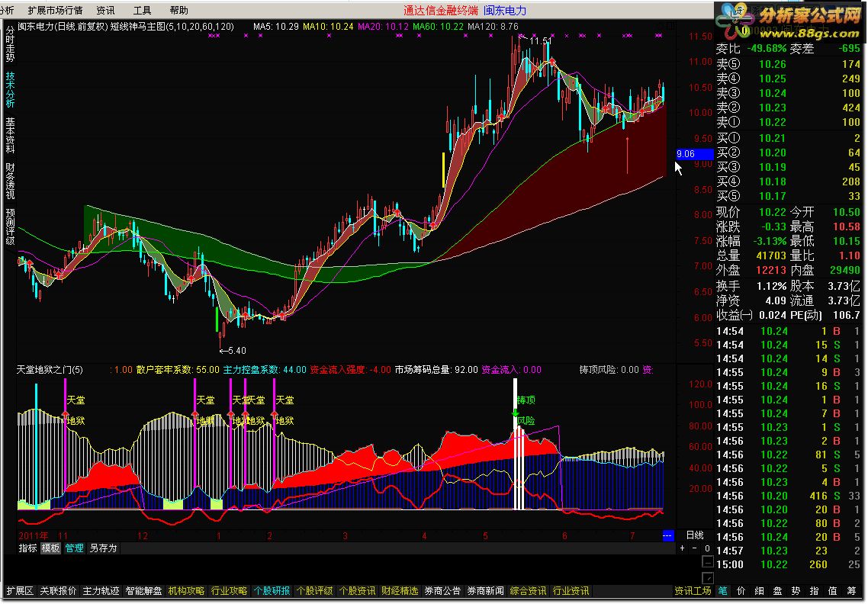Image resolution: width=868 pixels, height=604 pixels.
Task: Open the 智能解盘 bottom tab
Action: point(143,591)
